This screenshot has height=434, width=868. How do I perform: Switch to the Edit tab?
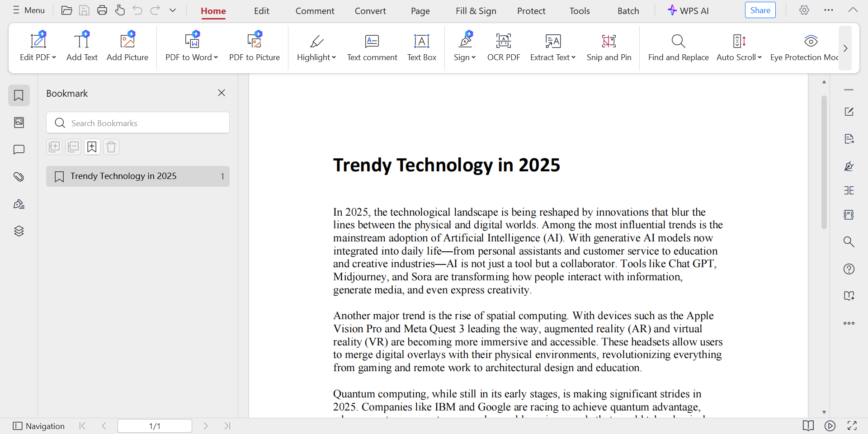pyautogui.click(x=262, y=11)
